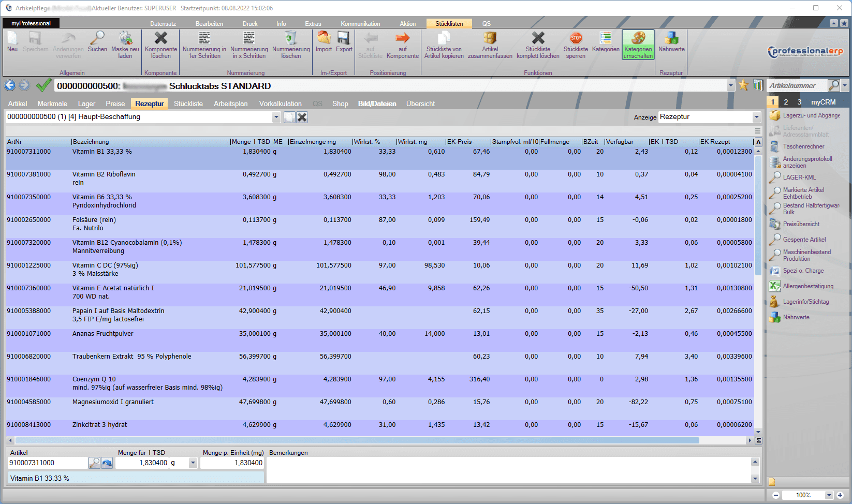Expand the Artikelnummer search dropdown arrow
Image resolution: width=852 pixels, height=504 pixels.
pyautogui.click(x=845, y=86)
